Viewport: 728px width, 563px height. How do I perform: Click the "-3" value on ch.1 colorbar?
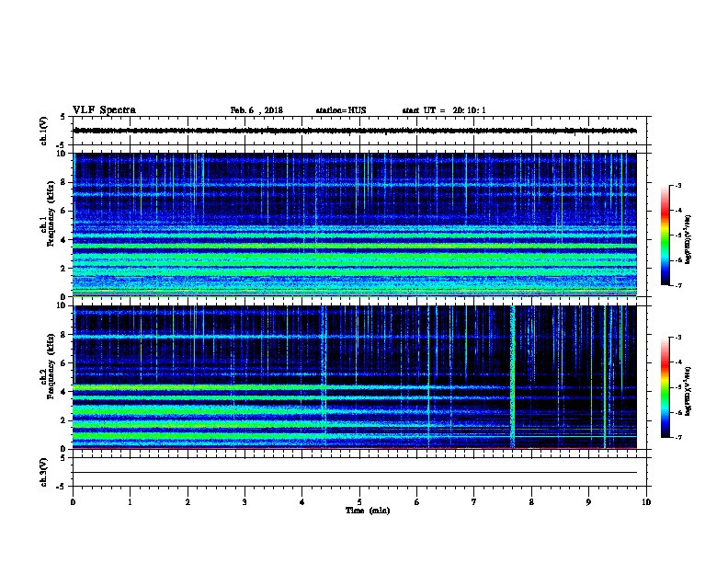click(x=677, y=186)
